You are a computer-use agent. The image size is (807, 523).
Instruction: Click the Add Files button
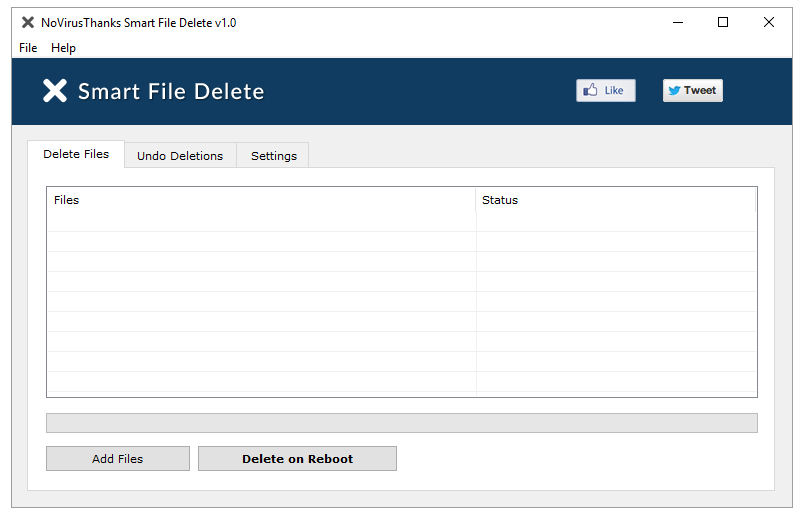[118, 459]
